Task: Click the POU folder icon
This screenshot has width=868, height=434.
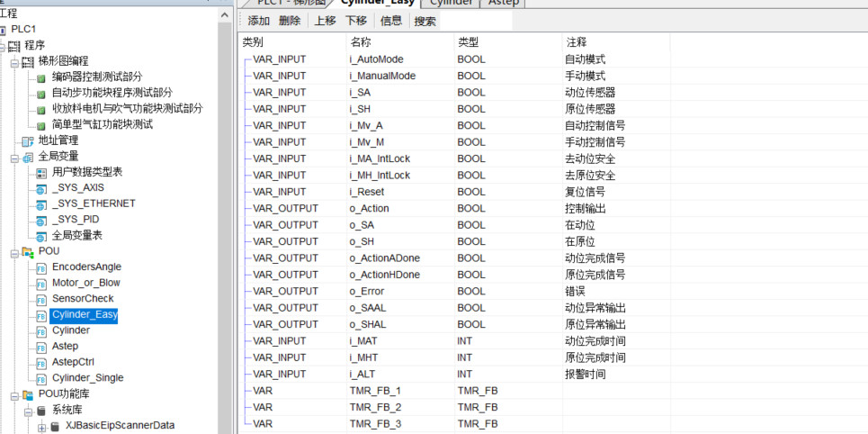Action: [x=28, y=252]
